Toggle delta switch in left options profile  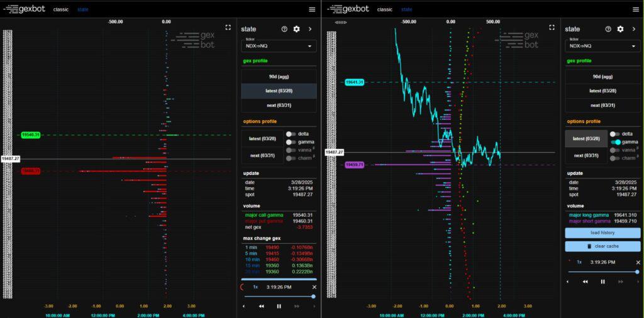291,134
